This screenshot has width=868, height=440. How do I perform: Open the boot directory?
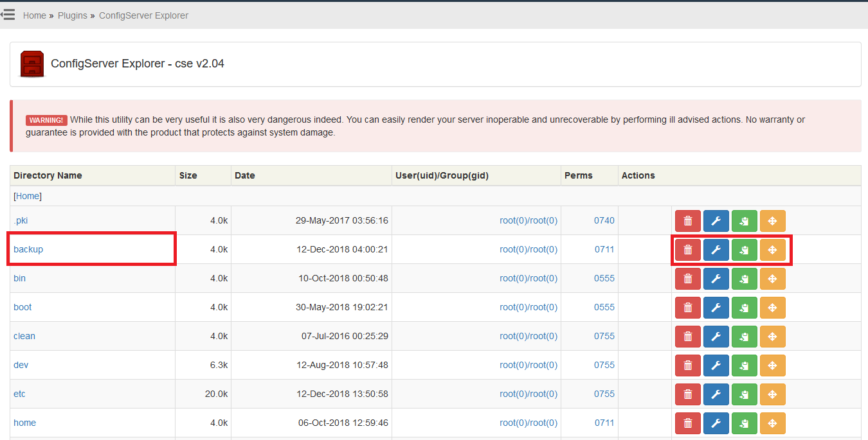23,307
